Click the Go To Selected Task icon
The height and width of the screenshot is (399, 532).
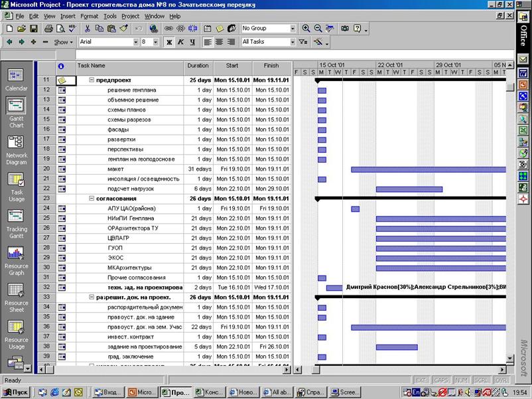point(330,29)
